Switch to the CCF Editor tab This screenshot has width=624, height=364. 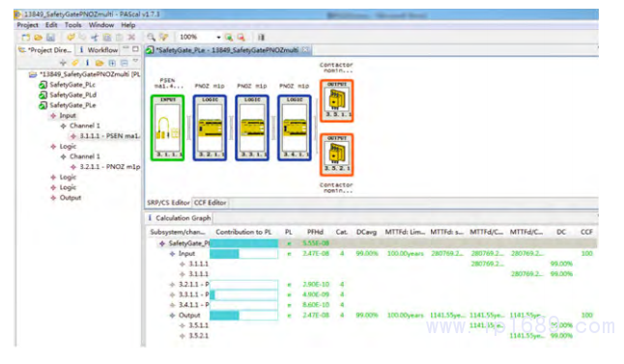point(210,203)
